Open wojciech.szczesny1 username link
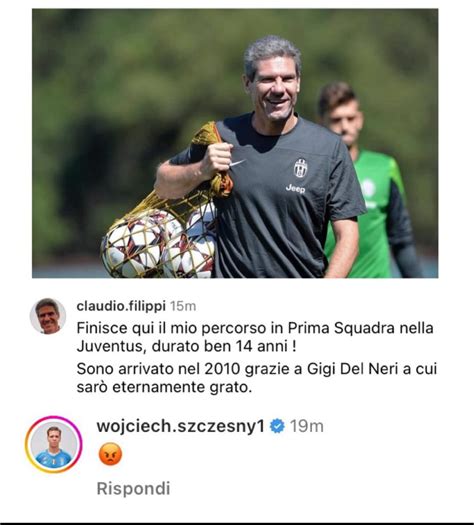 [180, 426]
